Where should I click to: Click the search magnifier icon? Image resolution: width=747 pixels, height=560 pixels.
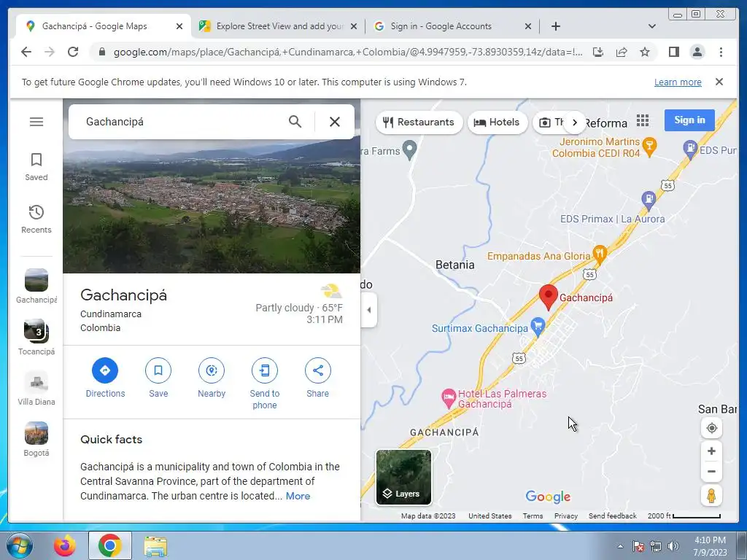point(295,122)
